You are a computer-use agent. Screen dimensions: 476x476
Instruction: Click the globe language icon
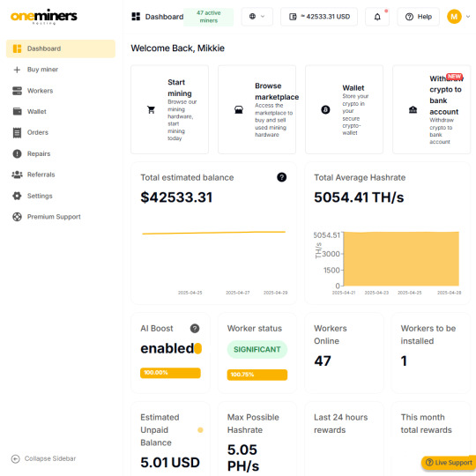252,17
